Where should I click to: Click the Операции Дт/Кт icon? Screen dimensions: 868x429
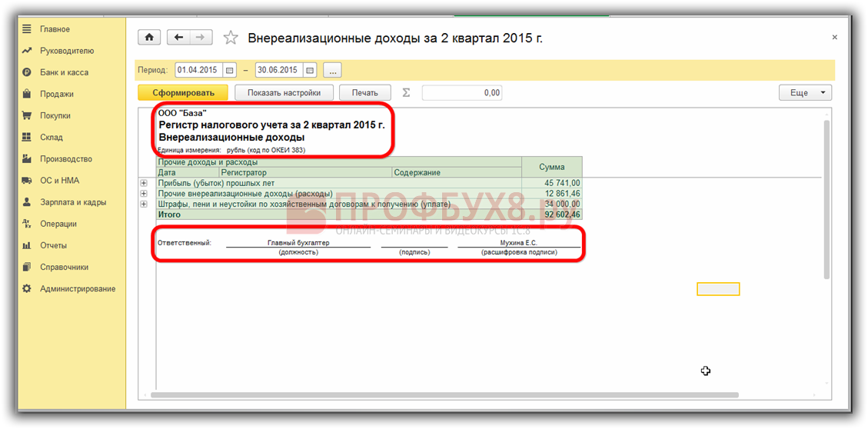pos(26,224)
